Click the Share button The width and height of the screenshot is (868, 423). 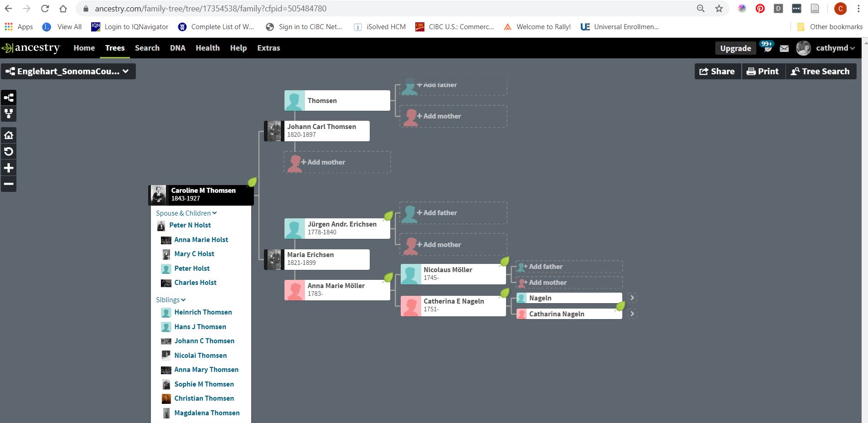[x=717, y=71]
